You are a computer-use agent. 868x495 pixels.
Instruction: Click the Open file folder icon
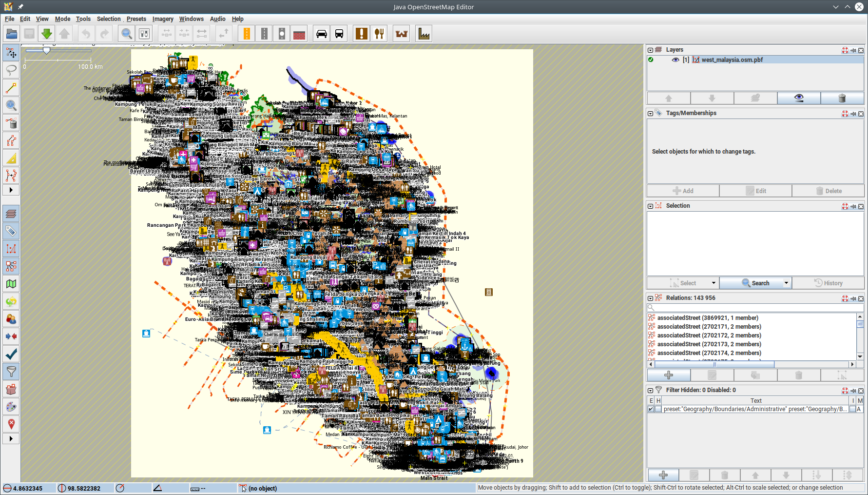tap(12, 34)
